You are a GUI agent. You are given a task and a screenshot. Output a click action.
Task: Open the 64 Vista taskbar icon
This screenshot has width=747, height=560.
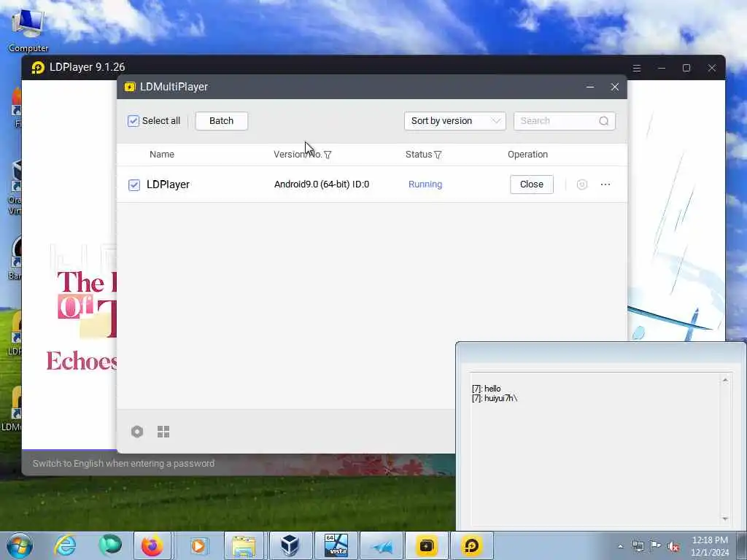point(336,545)
